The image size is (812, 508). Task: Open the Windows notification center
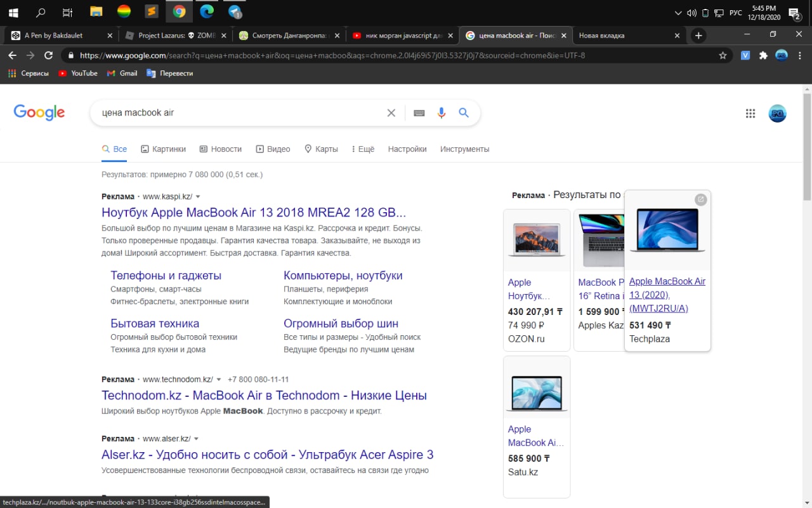coord(794,13)
